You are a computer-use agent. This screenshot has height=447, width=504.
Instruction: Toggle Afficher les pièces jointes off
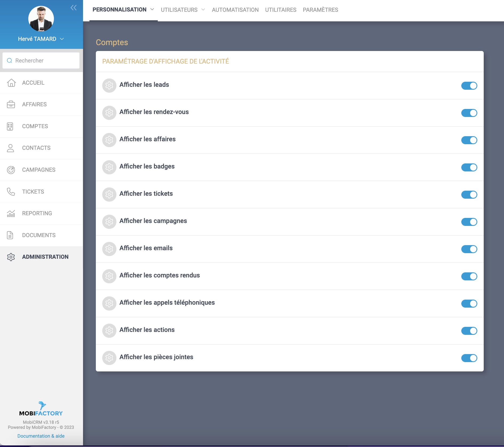tap(469, 358)
